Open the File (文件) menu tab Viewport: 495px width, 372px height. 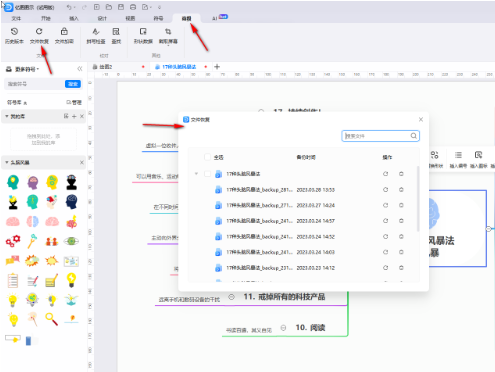coord(16,18)
